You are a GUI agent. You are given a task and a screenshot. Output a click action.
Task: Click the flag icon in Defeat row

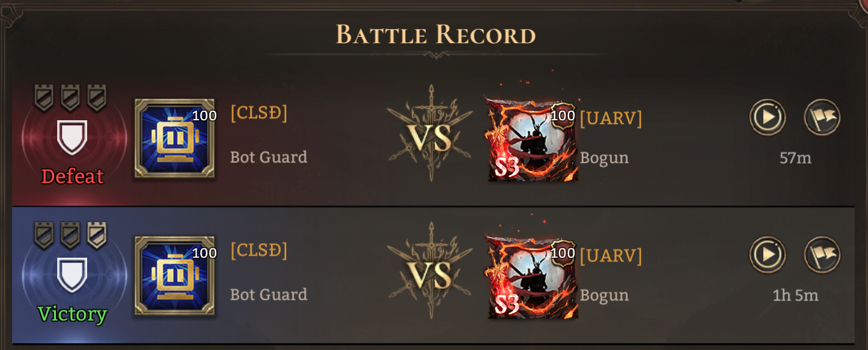pyautogui.click(x=822, y=117)
